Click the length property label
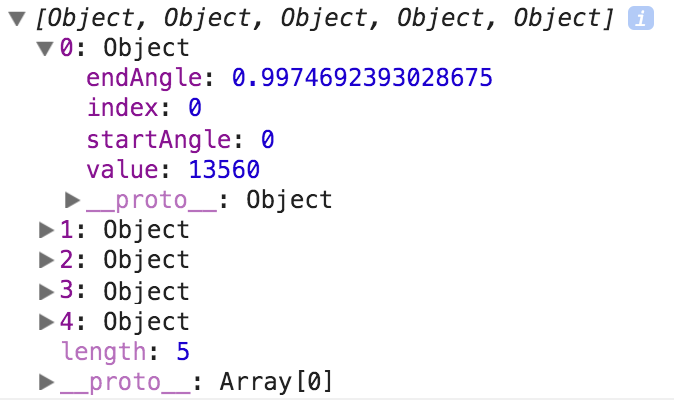The height and width of the screenshot is (404, 674). pyautogui.click(x=101, y=351)
